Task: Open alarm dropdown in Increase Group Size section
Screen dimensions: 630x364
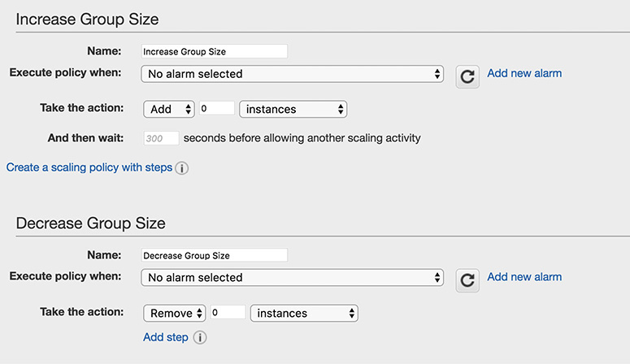Action: click(293, 74)
